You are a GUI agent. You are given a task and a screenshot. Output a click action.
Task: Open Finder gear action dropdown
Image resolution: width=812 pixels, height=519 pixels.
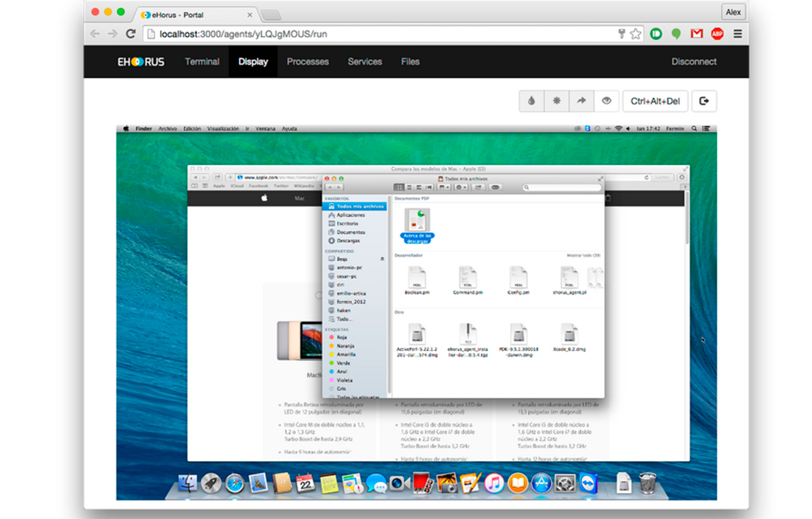(x=461, y=187)
